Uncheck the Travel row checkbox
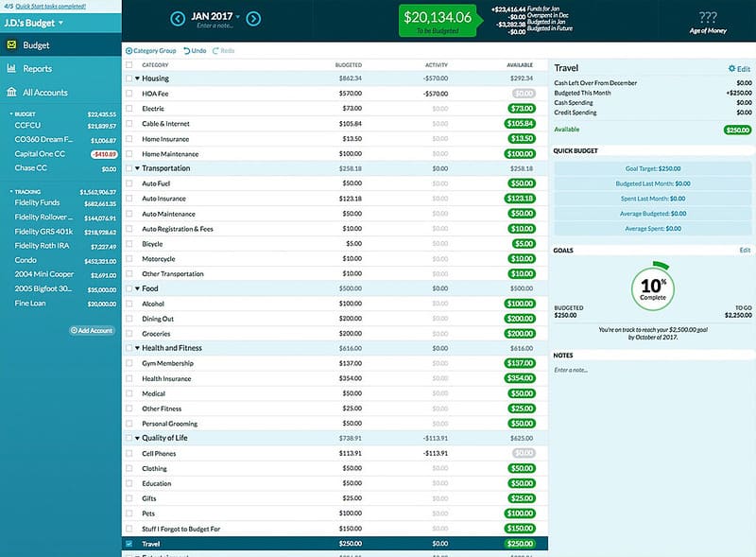Viewport: 756px width, 557px height. (x=129, y=544)
